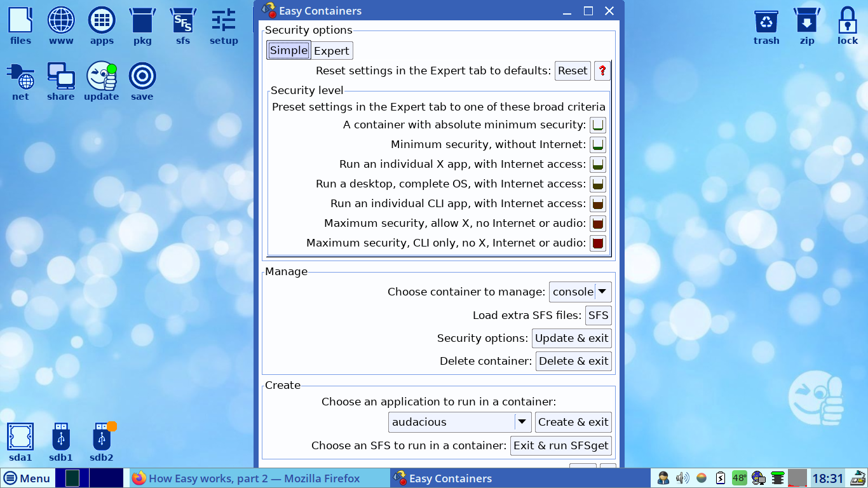Click the Easy Containers title bar app icon

268,11
